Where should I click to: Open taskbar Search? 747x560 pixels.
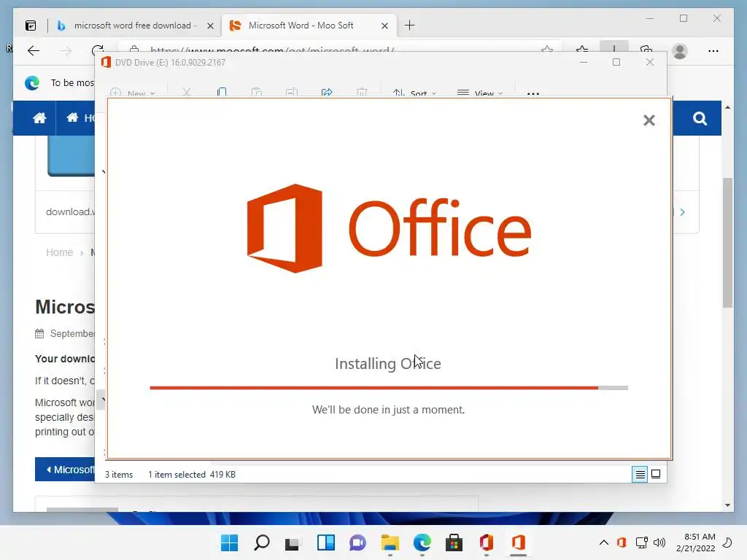pyautogui.click(x=262, y=542)
